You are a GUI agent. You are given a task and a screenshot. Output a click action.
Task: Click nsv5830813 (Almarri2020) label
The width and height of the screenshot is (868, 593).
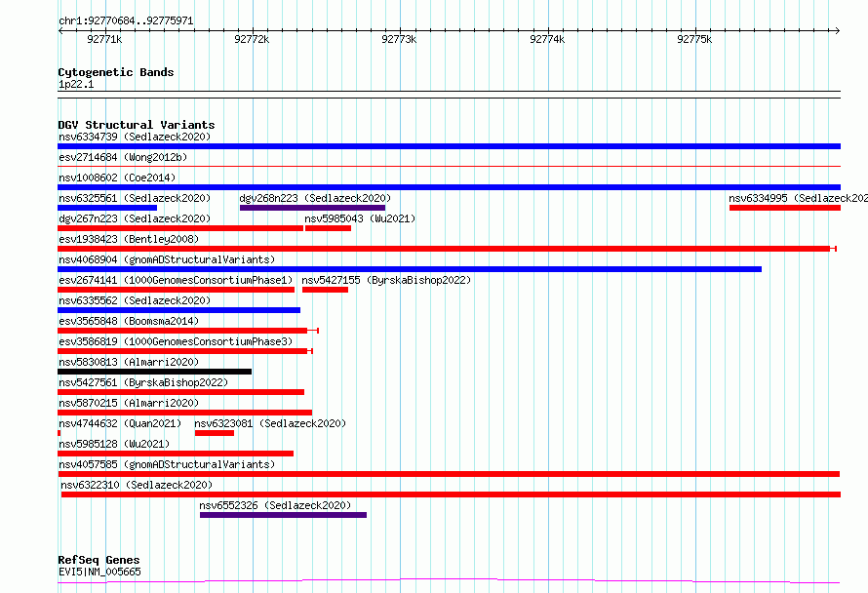pos(129,362)
